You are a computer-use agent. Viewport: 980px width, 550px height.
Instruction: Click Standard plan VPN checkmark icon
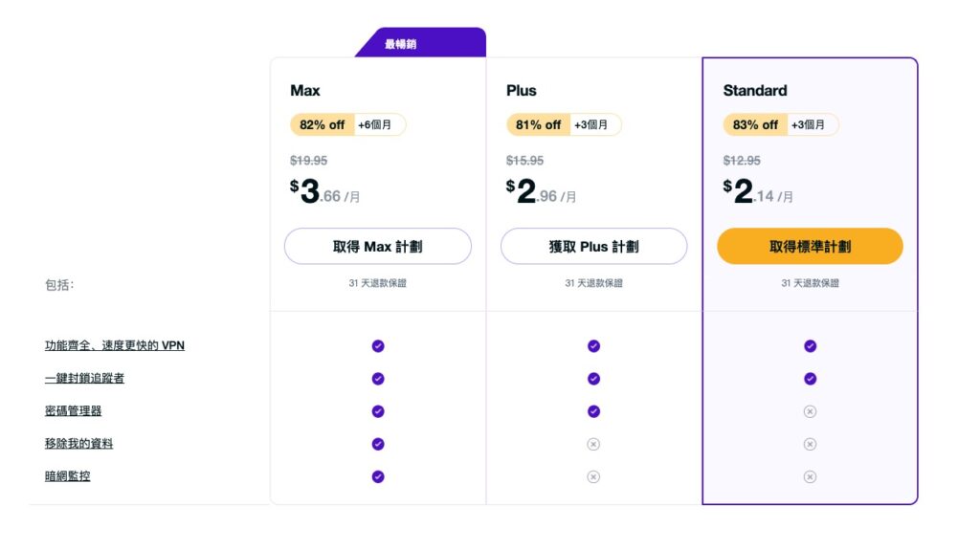click(x=810, y=346)
